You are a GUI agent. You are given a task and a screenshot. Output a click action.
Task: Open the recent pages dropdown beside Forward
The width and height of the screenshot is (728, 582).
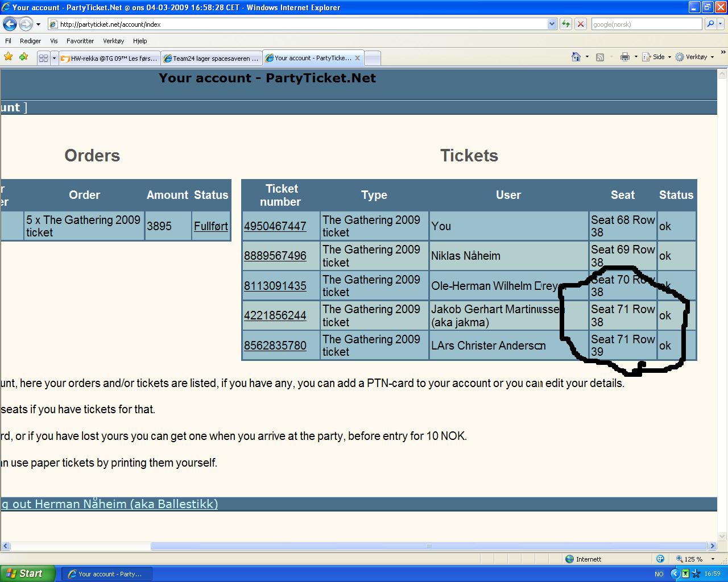[39, 24]
